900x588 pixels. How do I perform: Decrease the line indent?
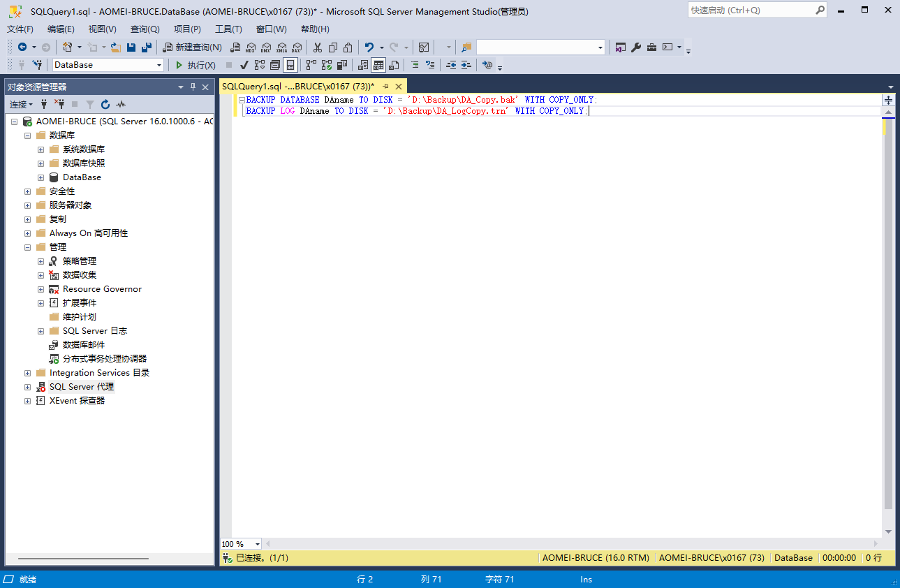[451, 65]
